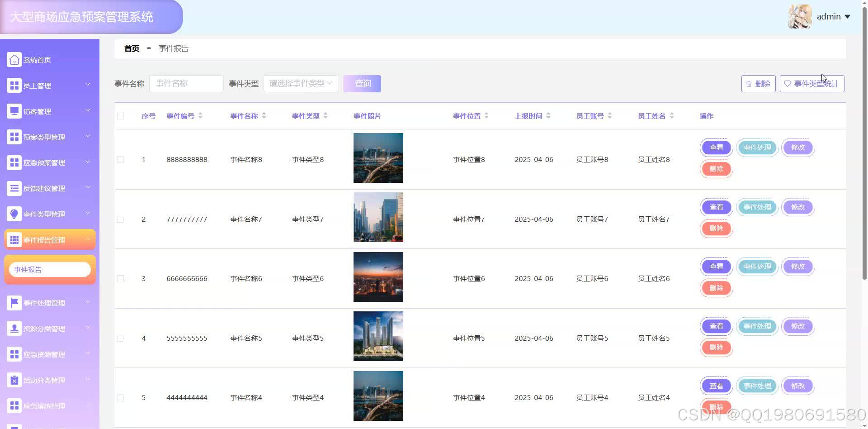868x429 pixels.
Task: Check the checkbox for 事件名称6 row
Action: 120,278
